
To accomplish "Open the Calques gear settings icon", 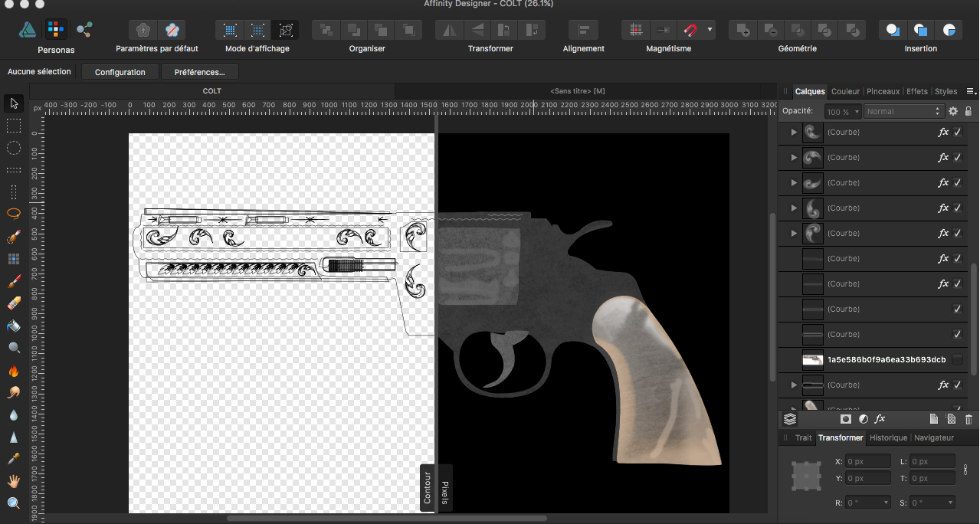I will [x=953, y=111].
